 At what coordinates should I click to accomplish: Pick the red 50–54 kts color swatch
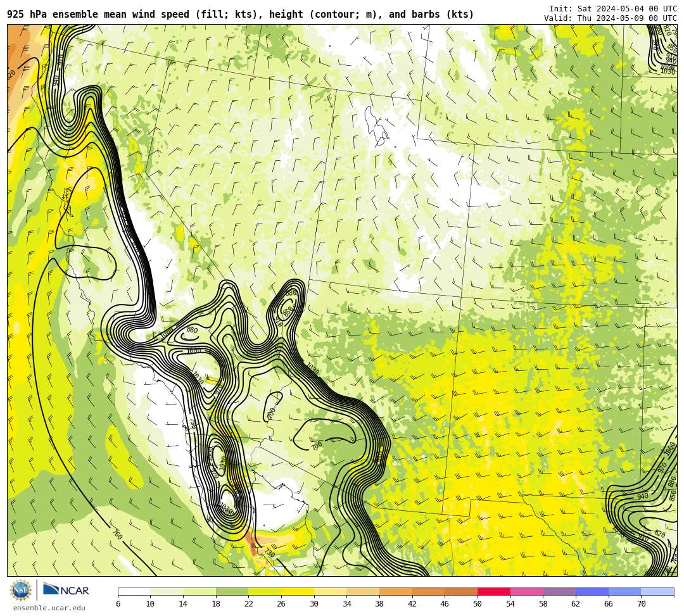tap(494, 591)
